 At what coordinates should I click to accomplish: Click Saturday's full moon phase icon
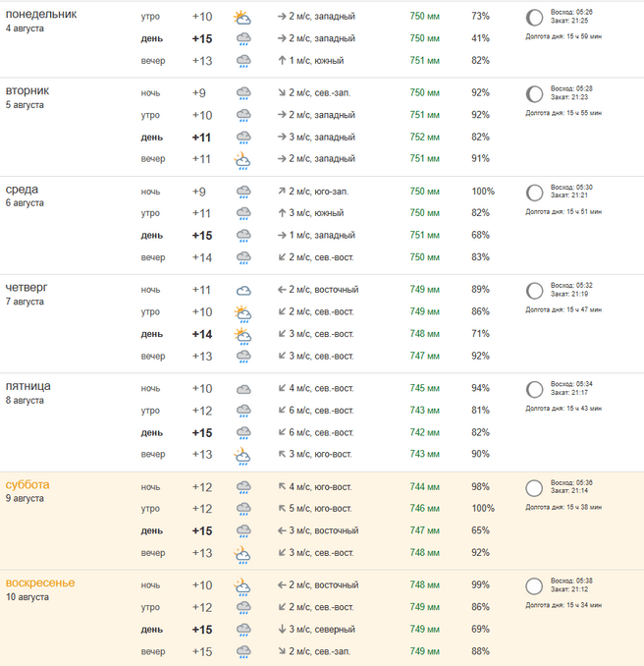(534, 487)
